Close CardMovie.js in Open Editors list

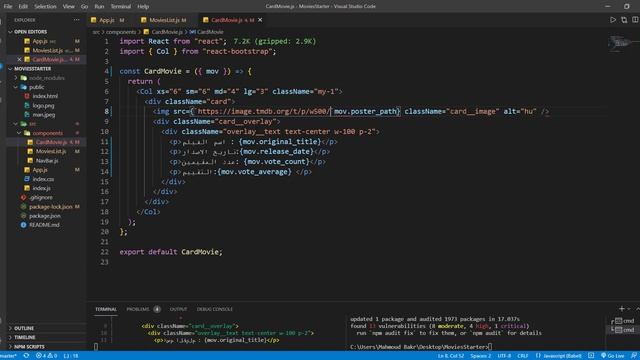click(x=19, y=59)
